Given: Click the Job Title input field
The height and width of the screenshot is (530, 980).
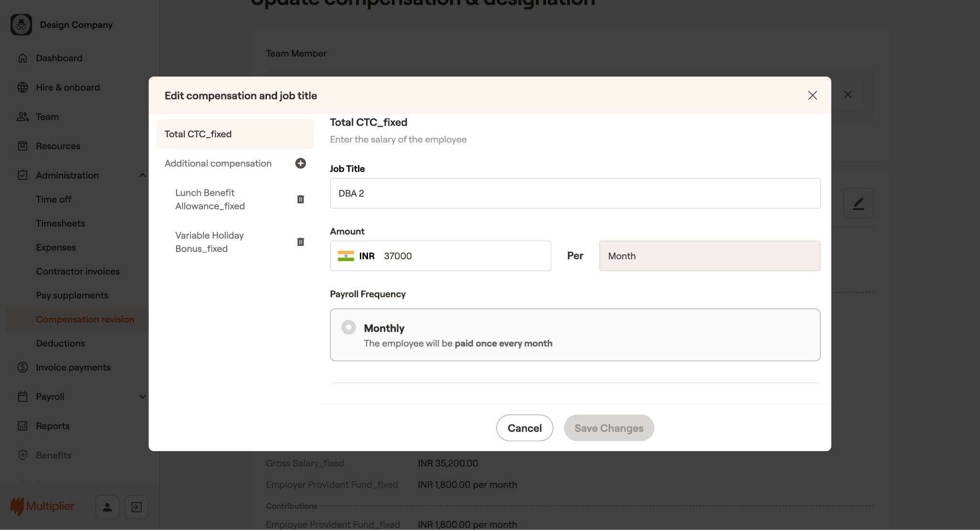Looking at the screenshot, I should 575,193.
